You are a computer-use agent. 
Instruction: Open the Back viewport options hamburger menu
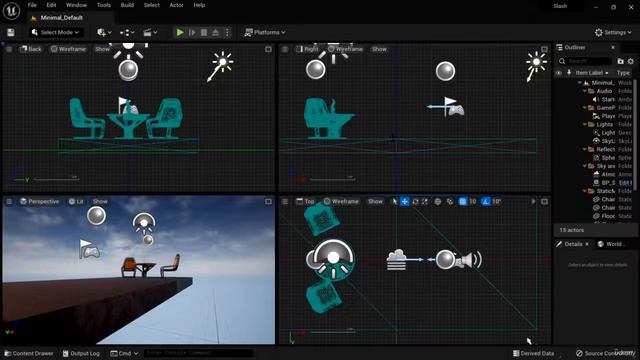[9, 49]
